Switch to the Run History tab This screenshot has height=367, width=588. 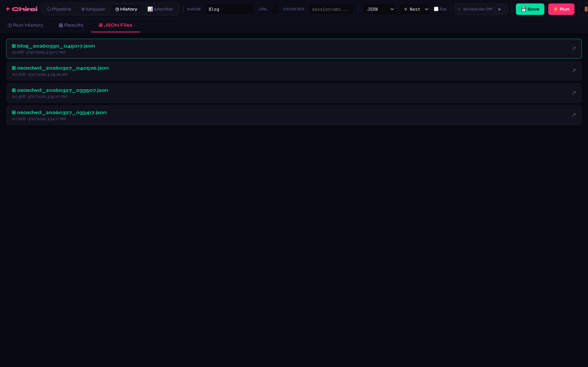(26, 25)
